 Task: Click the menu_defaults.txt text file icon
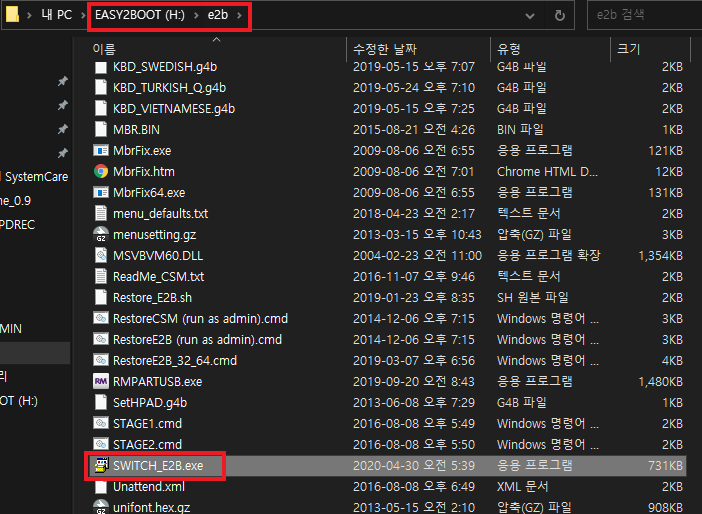[x=101, y=214]
